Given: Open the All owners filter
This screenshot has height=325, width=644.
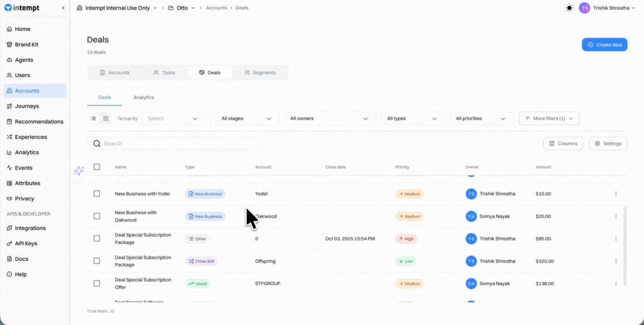Looking at the screenshot, I should [330, 118].
